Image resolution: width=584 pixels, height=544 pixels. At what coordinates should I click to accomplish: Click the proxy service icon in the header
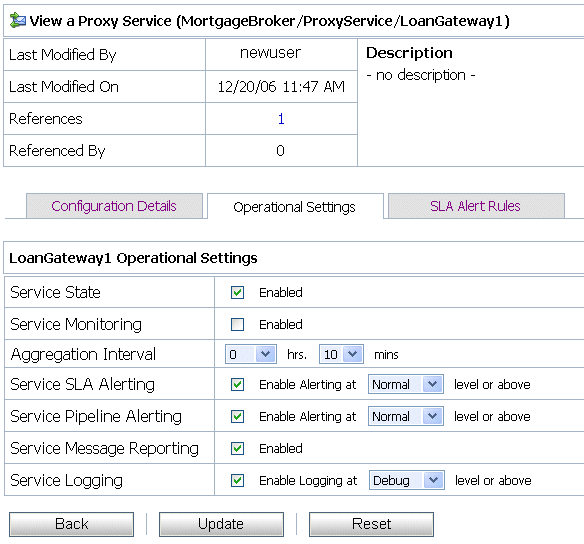(18, 20)
